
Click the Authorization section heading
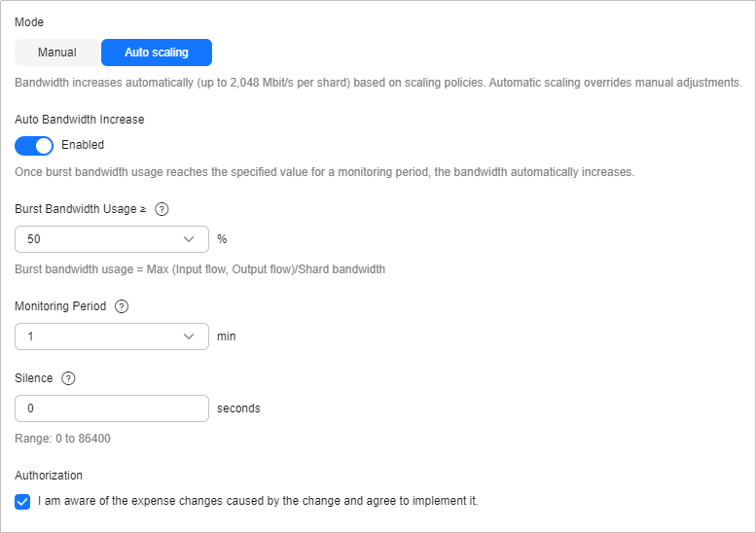click(x=49, y=476)
